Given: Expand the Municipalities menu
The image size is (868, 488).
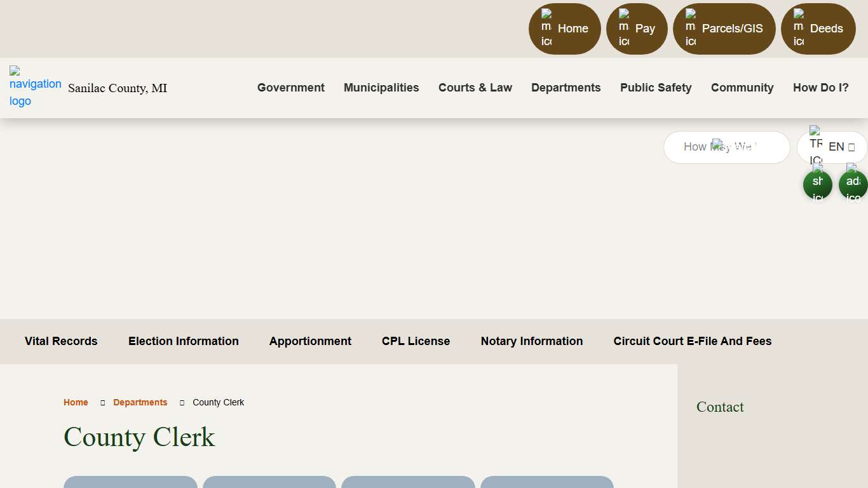Looking at the screenshot, I should click(381, 88).
